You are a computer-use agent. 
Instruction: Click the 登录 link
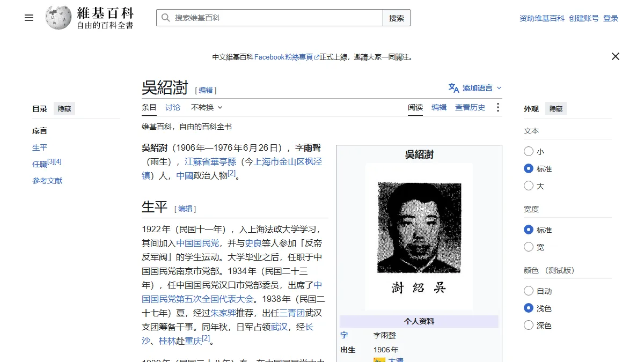tap(611, 18)
